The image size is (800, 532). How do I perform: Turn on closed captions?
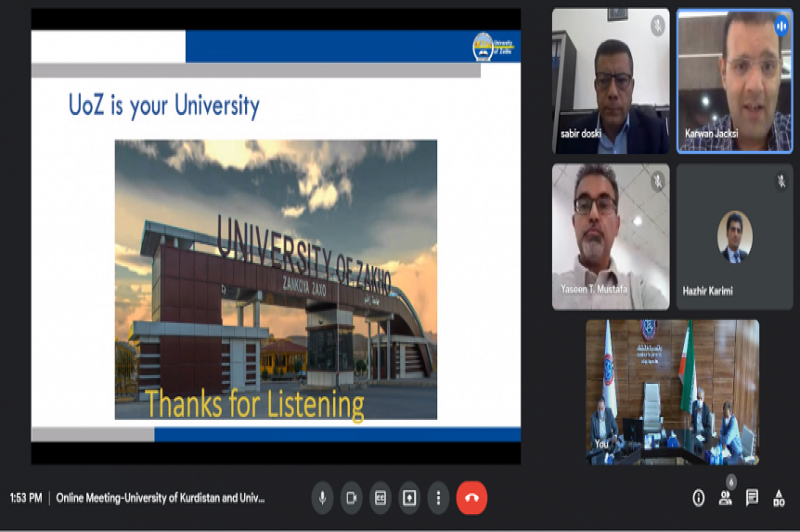(x=380, y=497)
